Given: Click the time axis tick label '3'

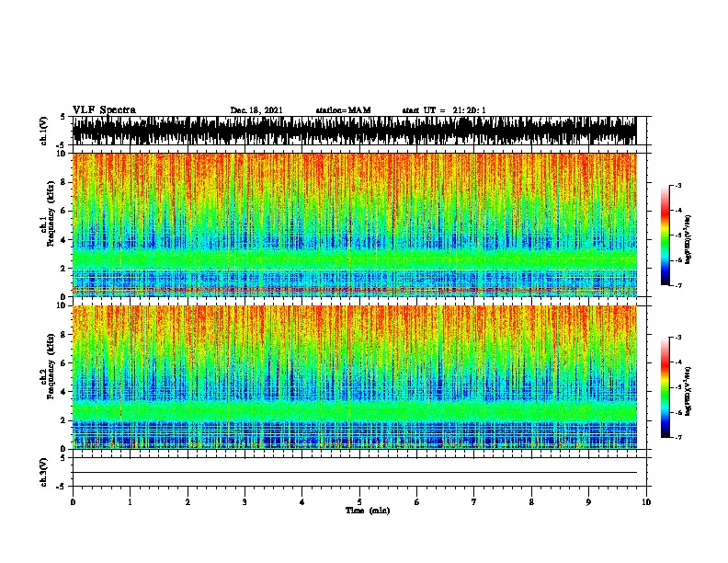Looking at the screenshot, I should pyautogui.click(x=245, y=502).
